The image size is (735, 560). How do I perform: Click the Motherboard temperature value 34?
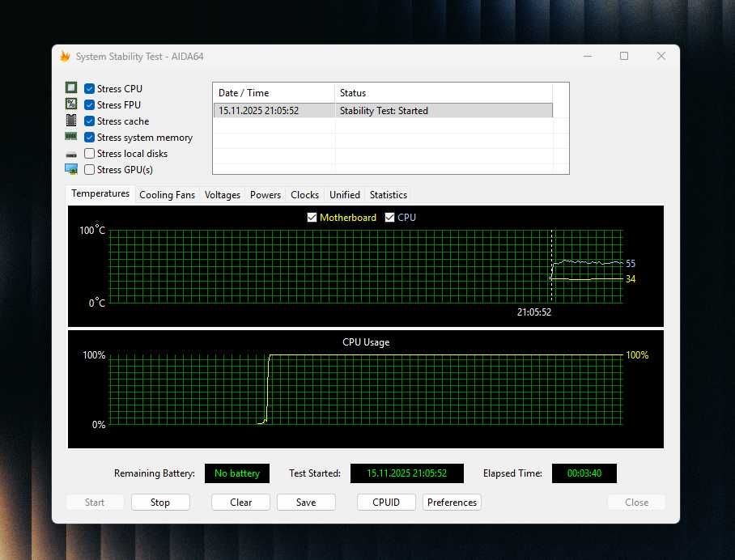(x=631, y=279)
